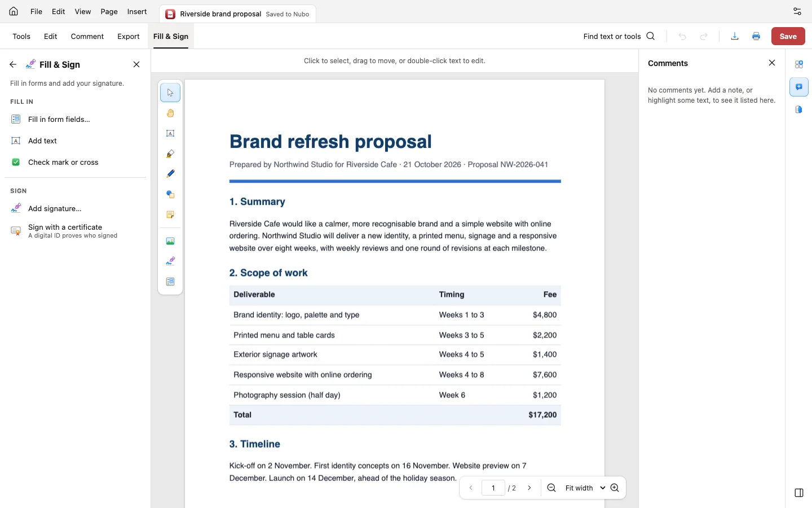812x508 pixels.
Task: Zoom in the page
Action: [615, 488]
